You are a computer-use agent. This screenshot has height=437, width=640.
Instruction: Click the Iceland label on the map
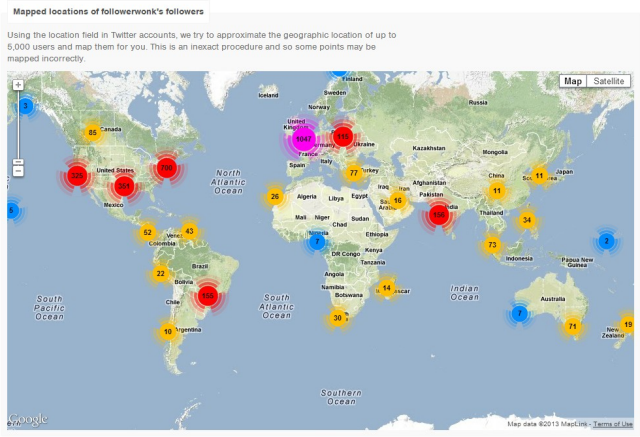click(269, 95)
